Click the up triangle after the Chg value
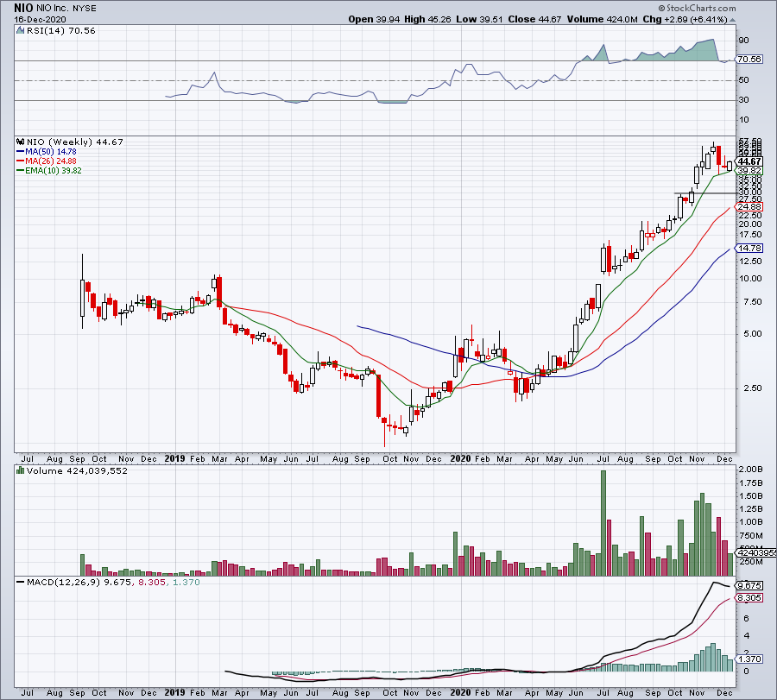777x700 pixels. coord(732,20)
